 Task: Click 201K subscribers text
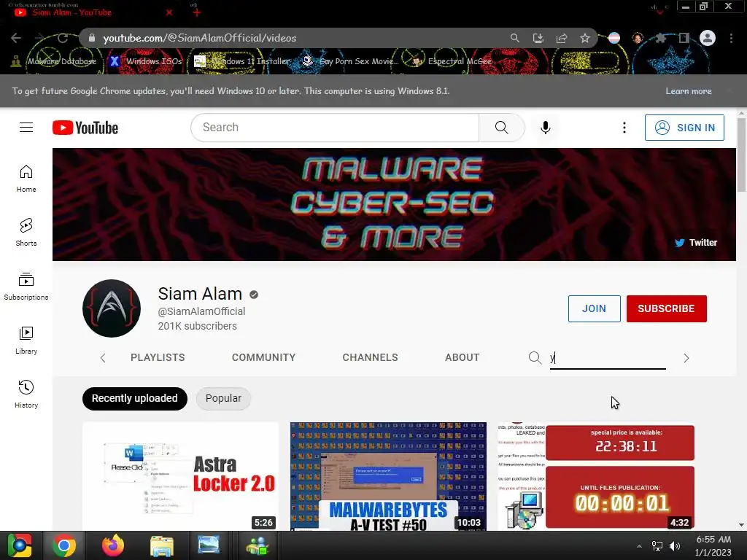click(197, 326)
